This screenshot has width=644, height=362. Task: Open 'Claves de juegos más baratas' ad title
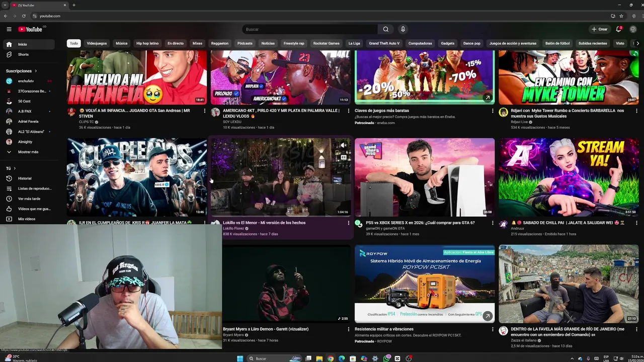coord(382,111)
